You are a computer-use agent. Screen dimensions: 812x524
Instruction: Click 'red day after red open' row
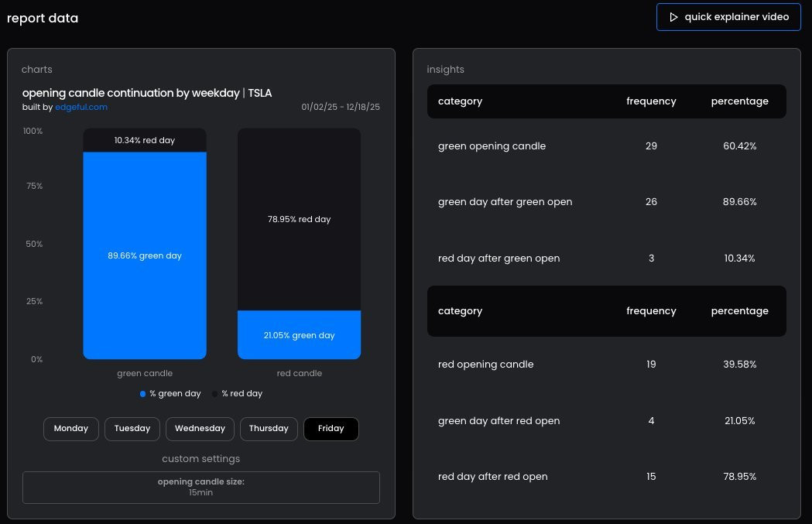pos(606,476)
